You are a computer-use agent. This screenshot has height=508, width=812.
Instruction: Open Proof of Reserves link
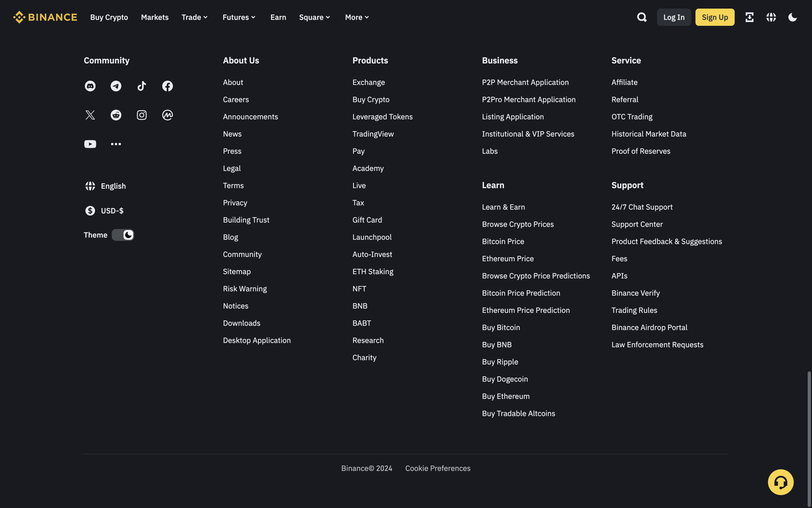641,151
